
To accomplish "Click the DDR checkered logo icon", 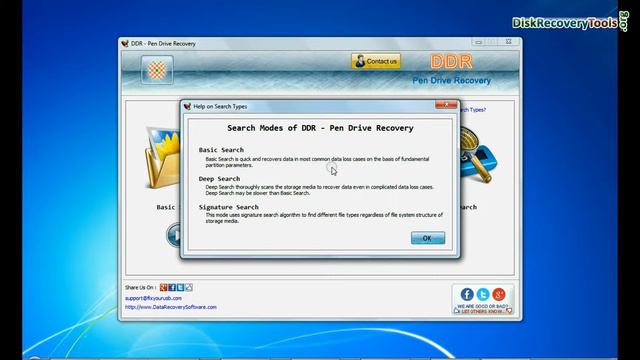I will point(157,70).
